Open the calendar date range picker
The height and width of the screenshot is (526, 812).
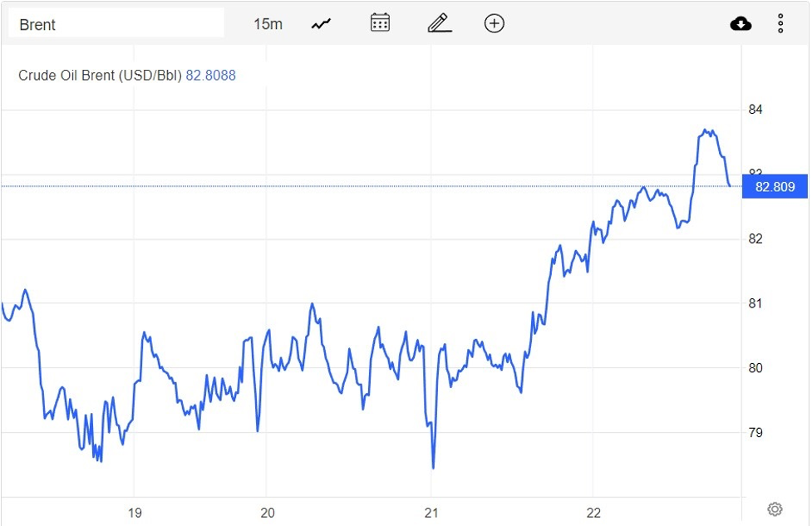[380, 23]
